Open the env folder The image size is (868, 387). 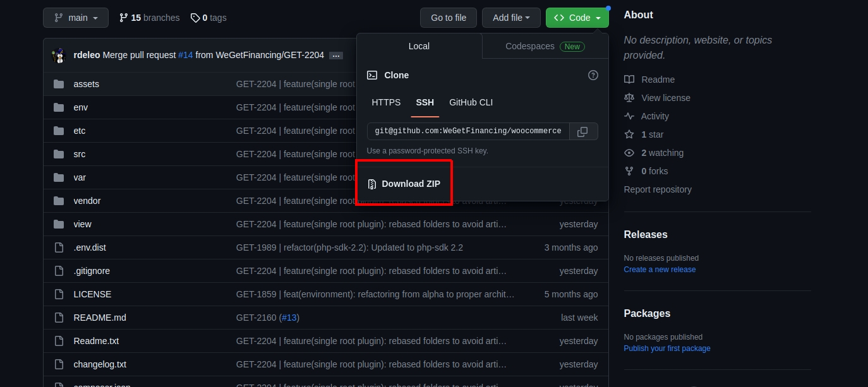tap(80, 107)
